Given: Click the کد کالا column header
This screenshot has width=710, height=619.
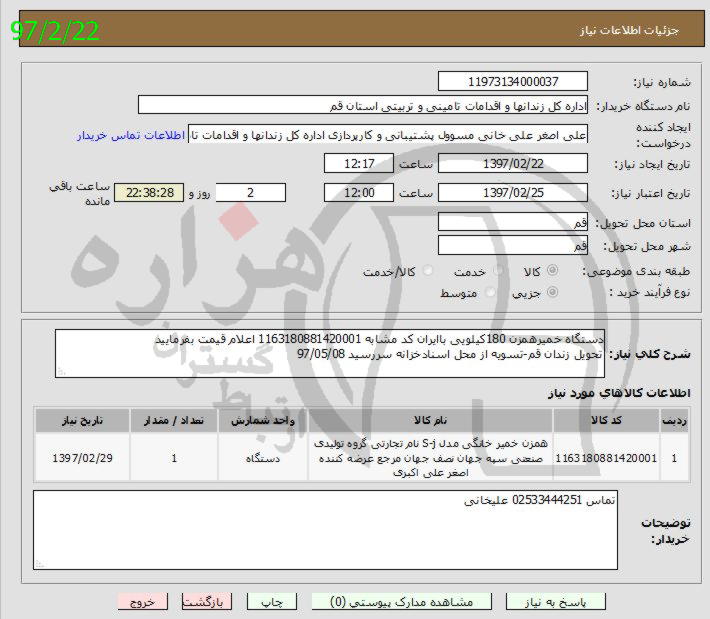Looking at the screenshot, I should [606, 420].
